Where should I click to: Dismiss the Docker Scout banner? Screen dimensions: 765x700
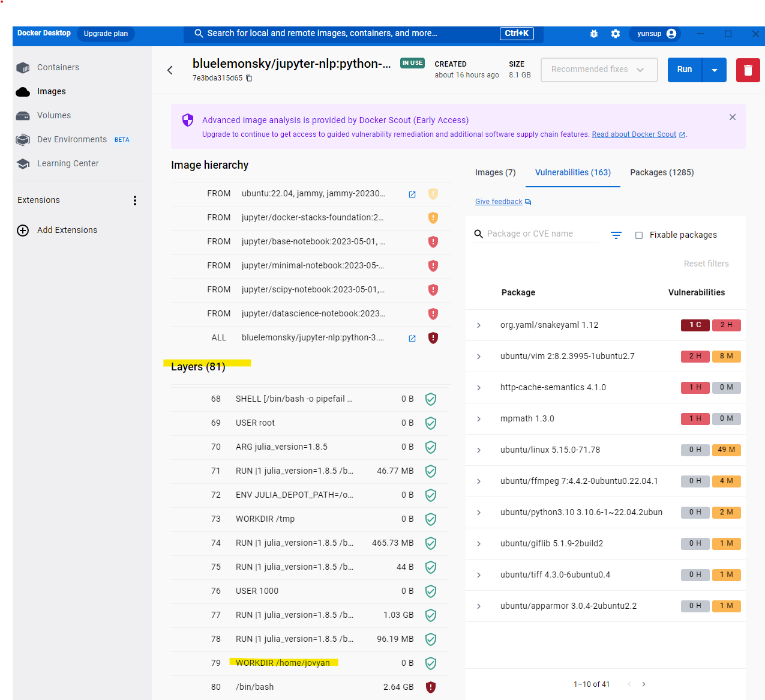733,117
